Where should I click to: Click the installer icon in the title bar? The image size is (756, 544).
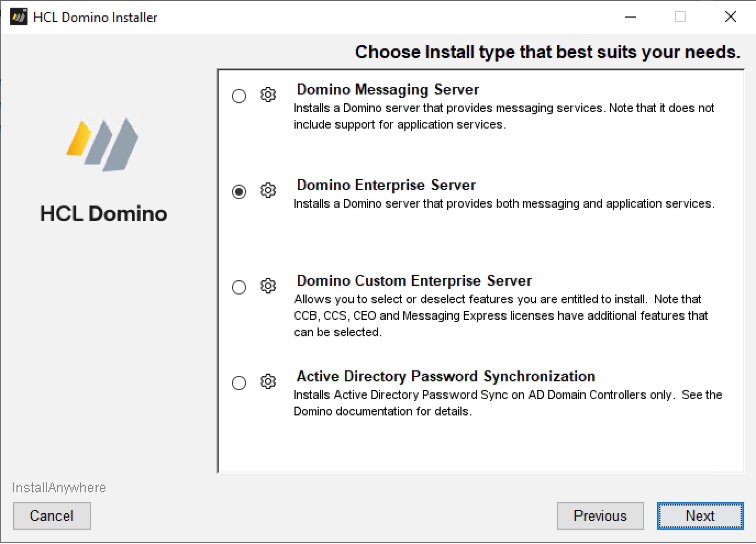[18, 16]
